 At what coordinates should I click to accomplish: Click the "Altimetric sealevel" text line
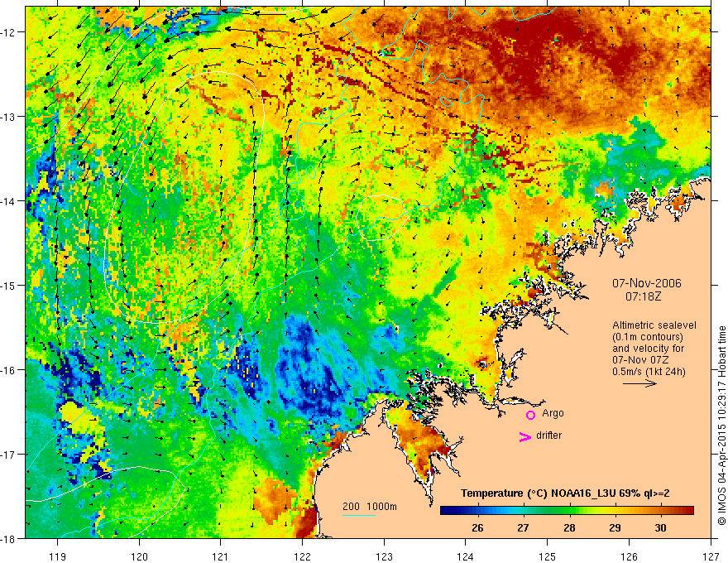point(654,325)
